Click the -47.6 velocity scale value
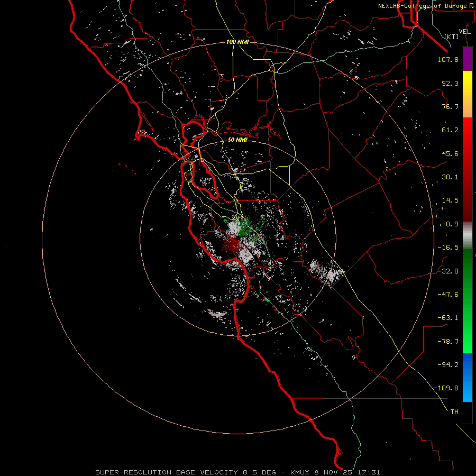This screenshot has width=476, height=476. point(448,294)
